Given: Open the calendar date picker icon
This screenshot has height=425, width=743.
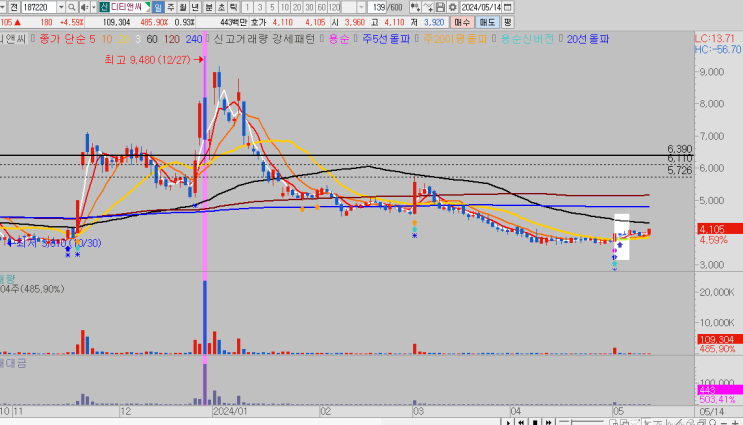Looking at the screenshot, I should pos(507,7).
